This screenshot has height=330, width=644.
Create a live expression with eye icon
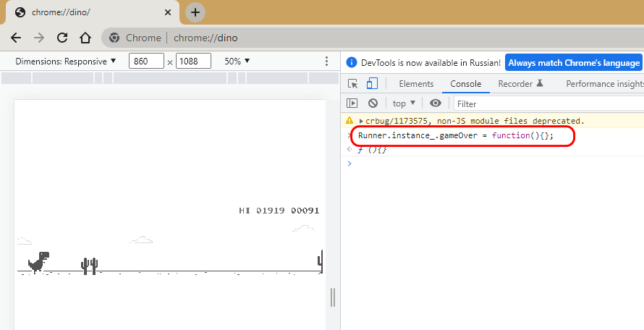click(436, 103)
